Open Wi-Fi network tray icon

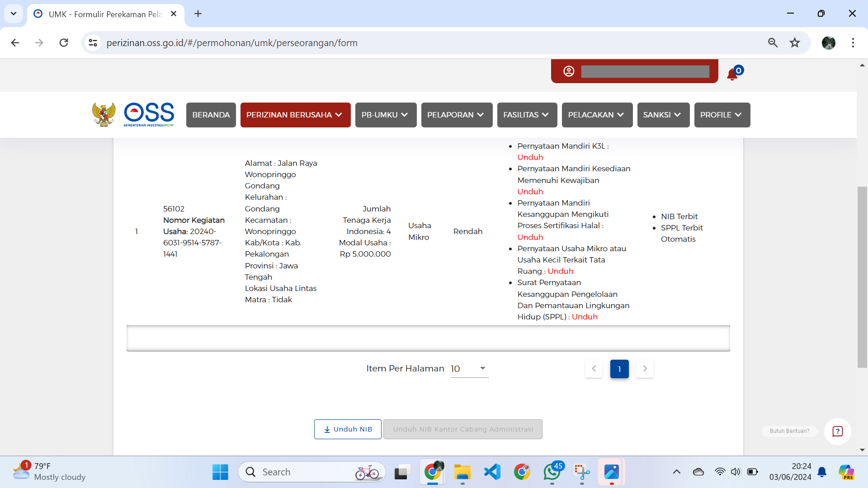pyautogui.click(x=720, y=472)
